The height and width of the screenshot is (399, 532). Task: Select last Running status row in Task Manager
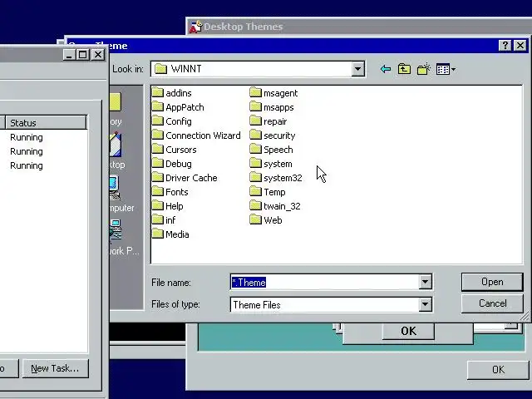click(27, 165)
